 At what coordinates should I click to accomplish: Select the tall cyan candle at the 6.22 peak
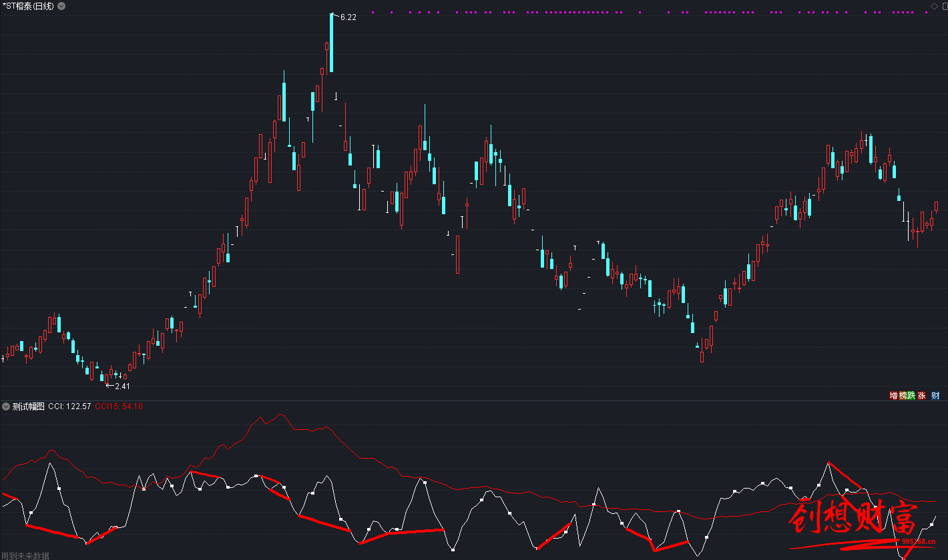coord(331,43)
